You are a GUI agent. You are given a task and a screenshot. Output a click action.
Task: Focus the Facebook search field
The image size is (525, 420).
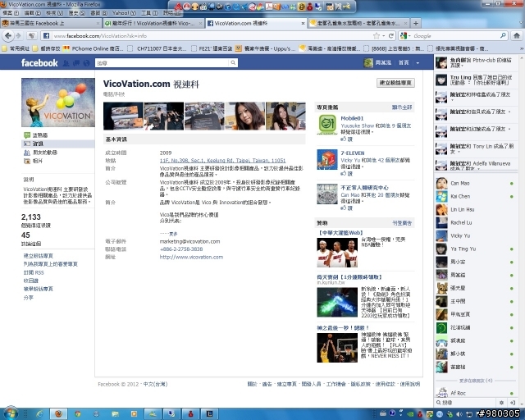coord(162,62)
